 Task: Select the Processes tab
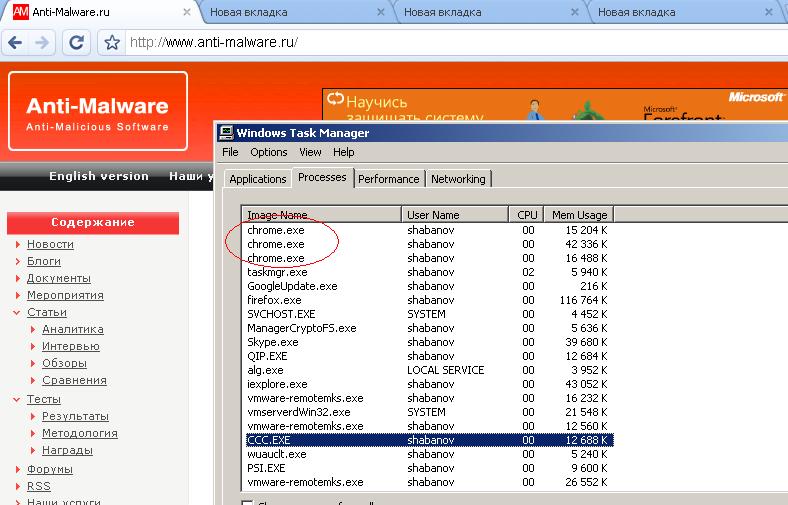coord(322,177)
